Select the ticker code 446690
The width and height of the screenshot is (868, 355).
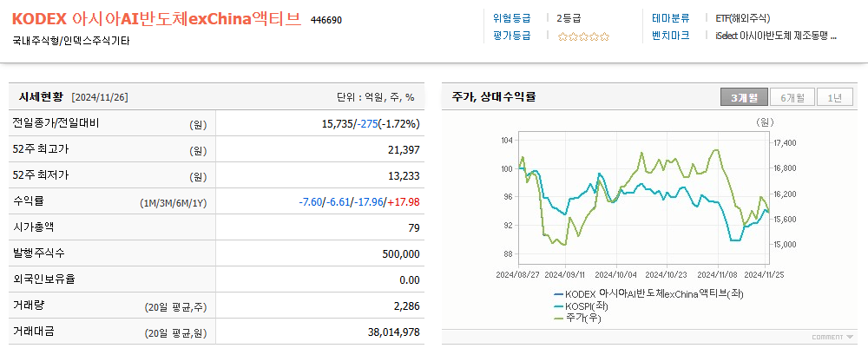[x=326, y=21]
